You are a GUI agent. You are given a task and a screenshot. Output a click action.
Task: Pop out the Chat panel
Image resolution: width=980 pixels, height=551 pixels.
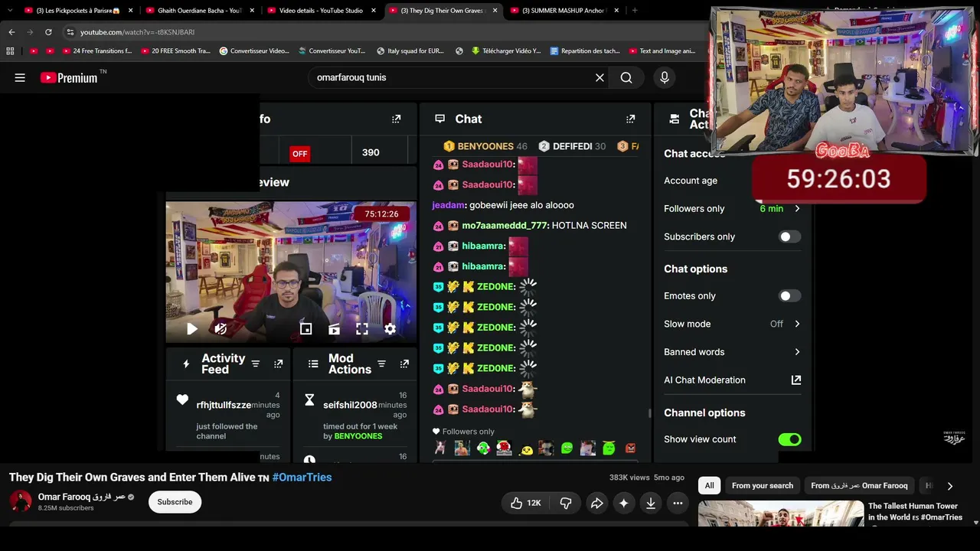coord(630,119)
